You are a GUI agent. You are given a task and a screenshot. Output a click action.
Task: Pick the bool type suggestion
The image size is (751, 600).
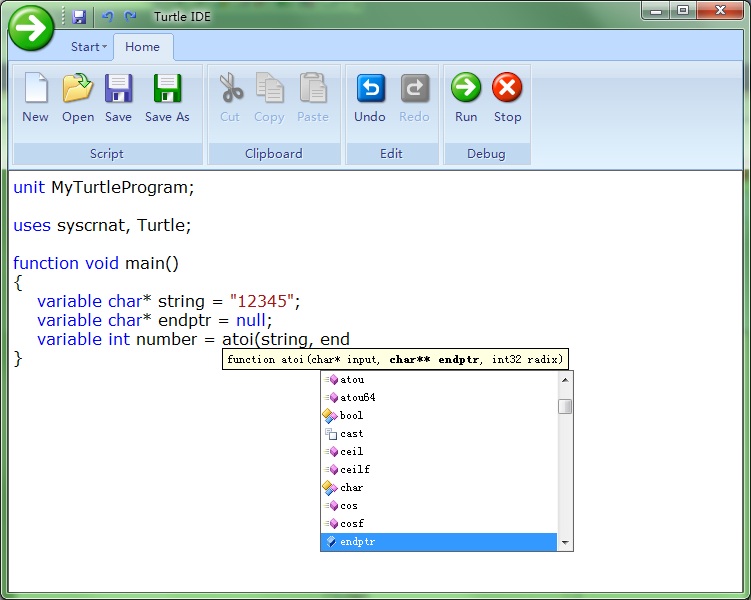click(x=351, y=416)
